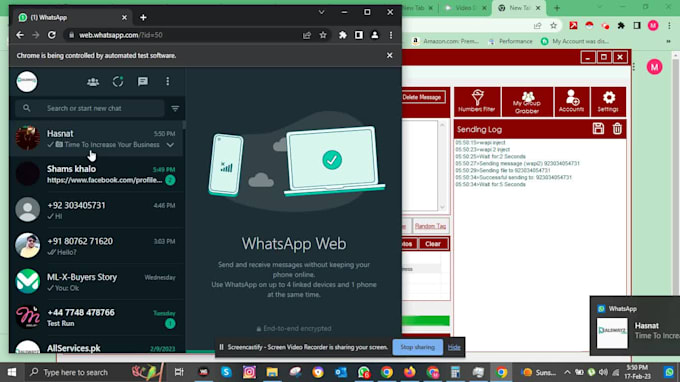
Task: Open Chrome menu in WhatsApp window
Action: click(391, 35)
